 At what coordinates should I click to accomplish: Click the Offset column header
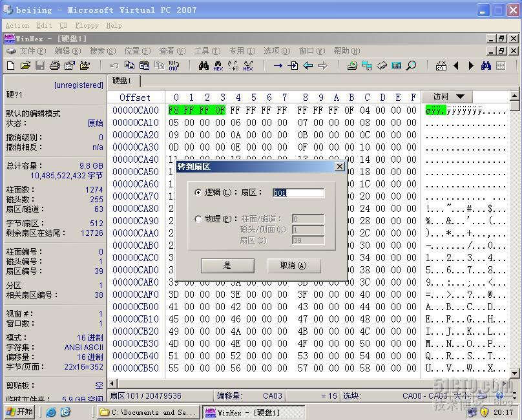[135, 98]
